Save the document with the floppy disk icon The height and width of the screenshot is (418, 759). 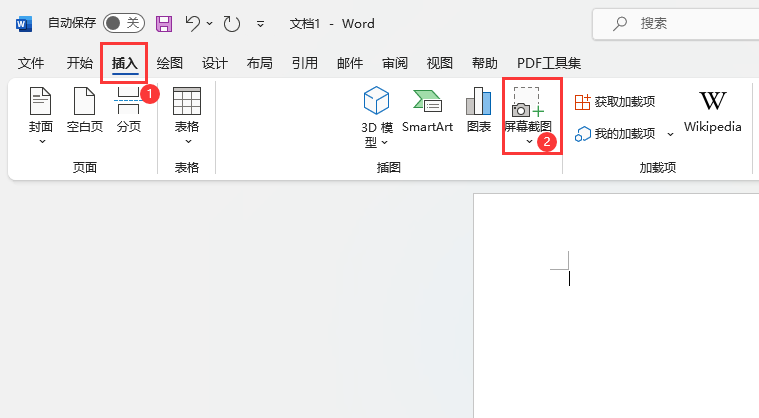[x=164, y=23]
